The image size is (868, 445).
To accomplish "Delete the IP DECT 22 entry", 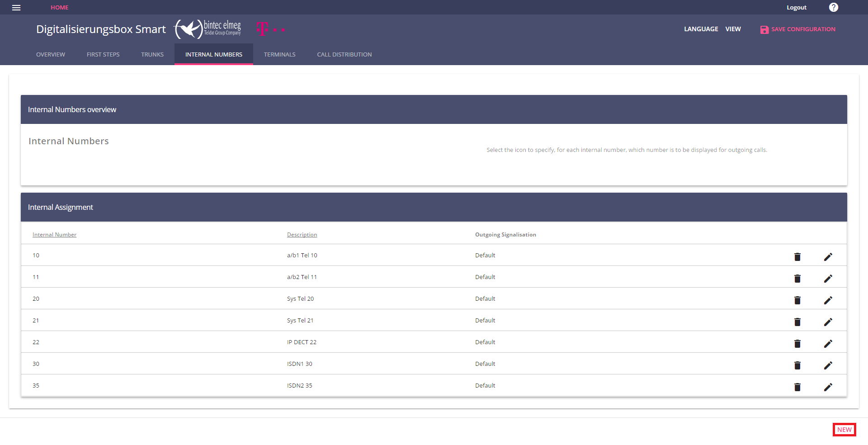I will click(x=797, y=344).
